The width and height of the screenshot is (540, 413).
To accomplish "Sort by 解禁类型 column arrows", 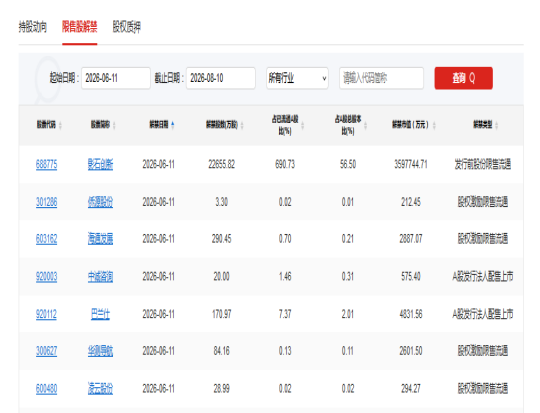I will (x=496, y=125).
